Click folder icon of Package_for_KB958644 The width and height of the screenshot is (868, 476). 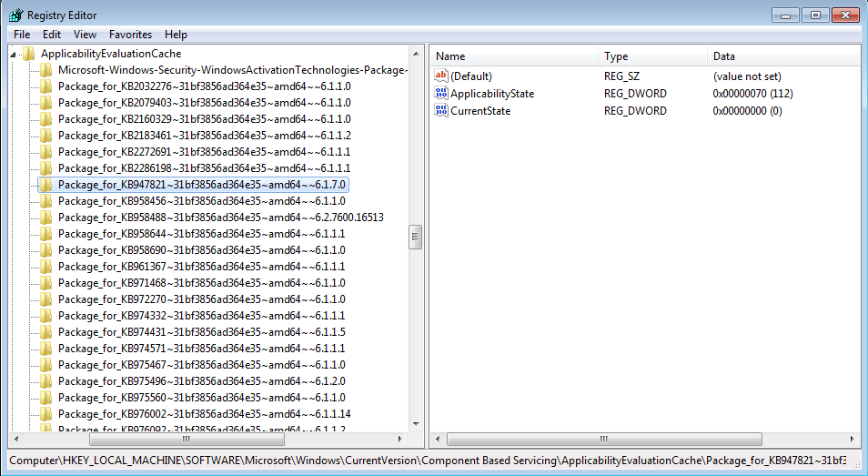point(46,234)
